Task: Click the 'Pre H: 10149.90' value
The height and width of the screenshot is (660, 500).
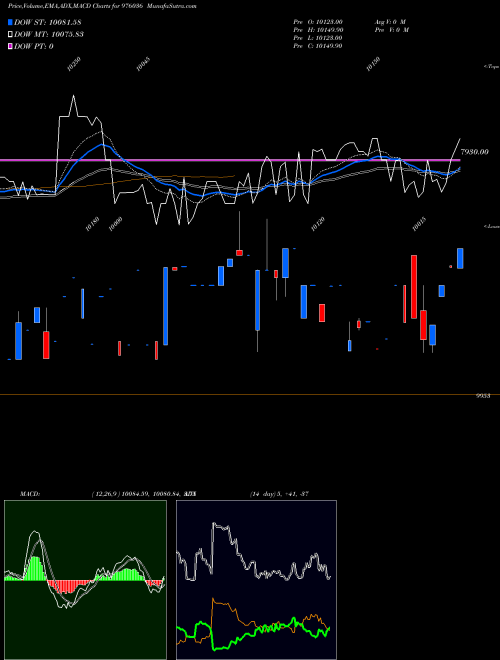Action: (318, 29)
